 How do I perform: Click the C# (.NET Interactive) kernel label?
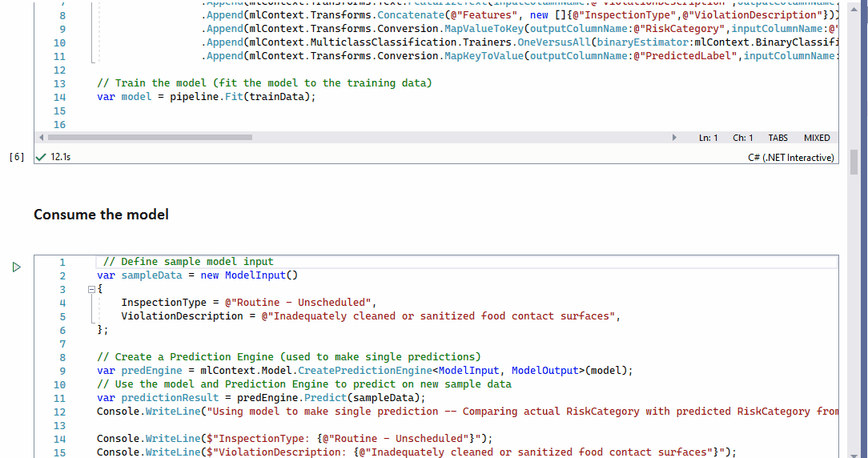(x=790, y=157)
